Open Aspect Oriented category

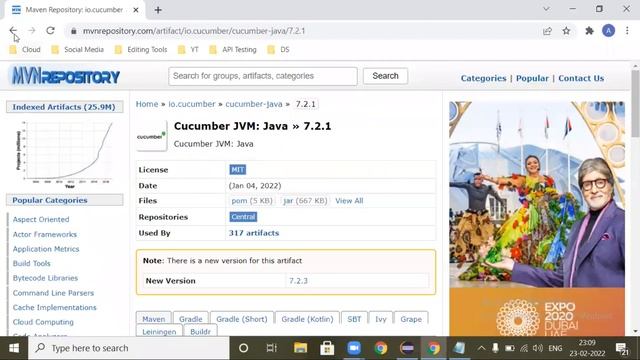[41, 220]
